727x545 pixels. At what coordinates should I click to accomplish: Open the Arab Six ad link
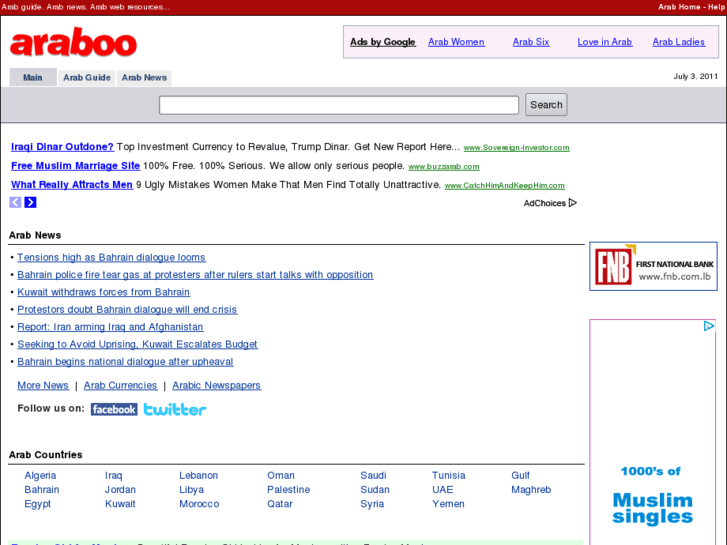[x=531, y=42]
